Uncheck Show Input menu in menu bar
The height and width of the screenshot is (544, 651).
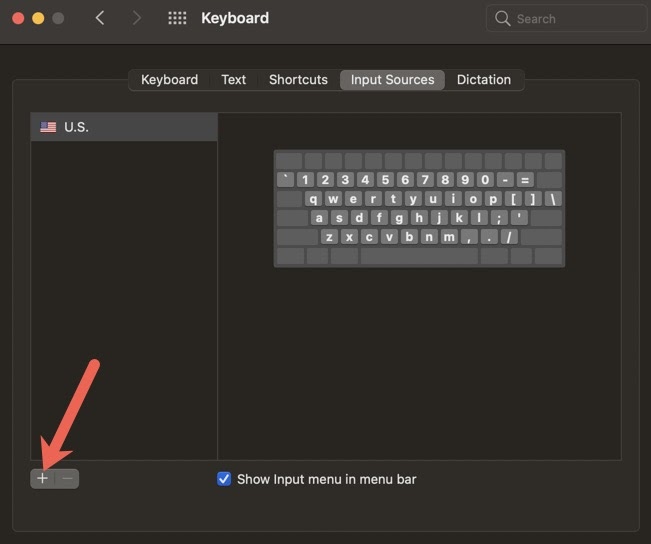point(224,479)
